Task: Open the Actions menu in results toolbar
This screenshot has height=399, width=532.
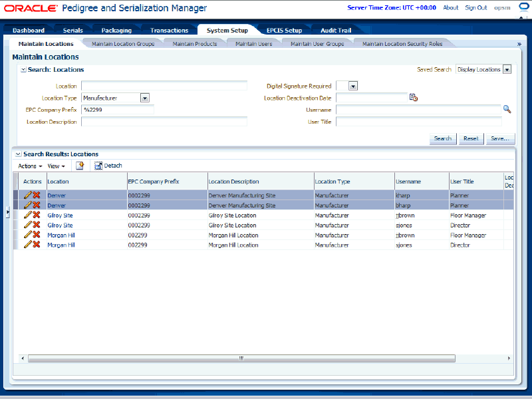Action: pos(30,166)
